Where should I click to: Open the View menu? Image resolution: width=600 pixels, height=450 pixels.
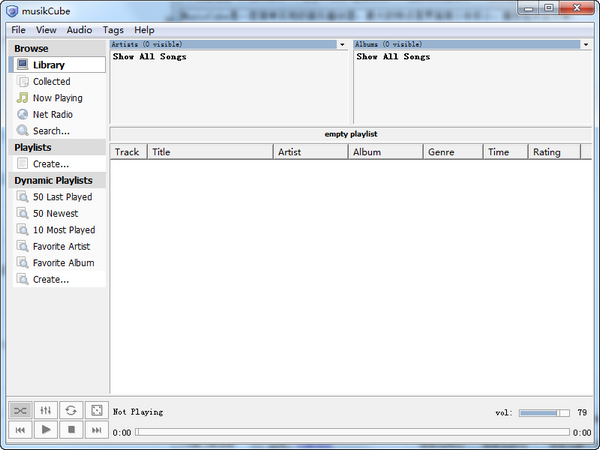(x=46, y=30)
